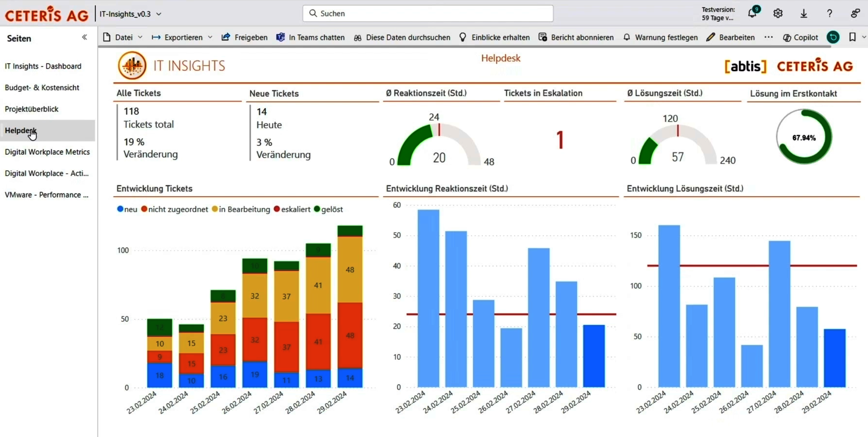868x437 pixels.
Task: Open the Budget- & Kostensicht page
Action: pyautogui.click(x=42, y=88)
